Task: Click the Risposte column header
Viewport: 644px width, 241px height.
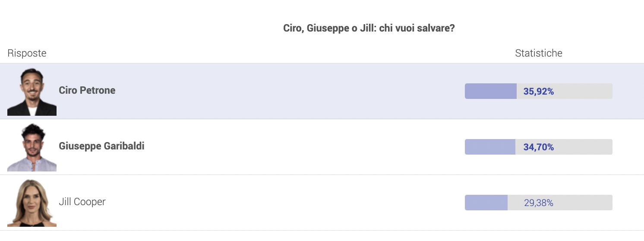Action: (x=27, y=53)
